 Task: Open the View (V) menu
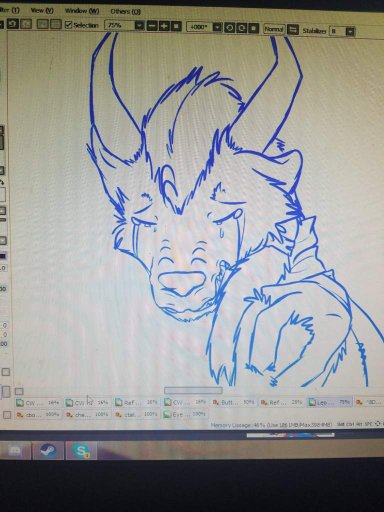click(42, 10)
